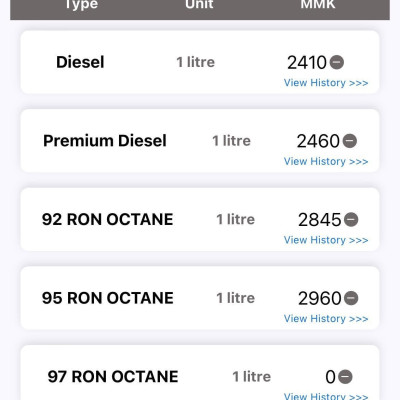
Task: Click the Unit column header
Action: pos(199,4)
